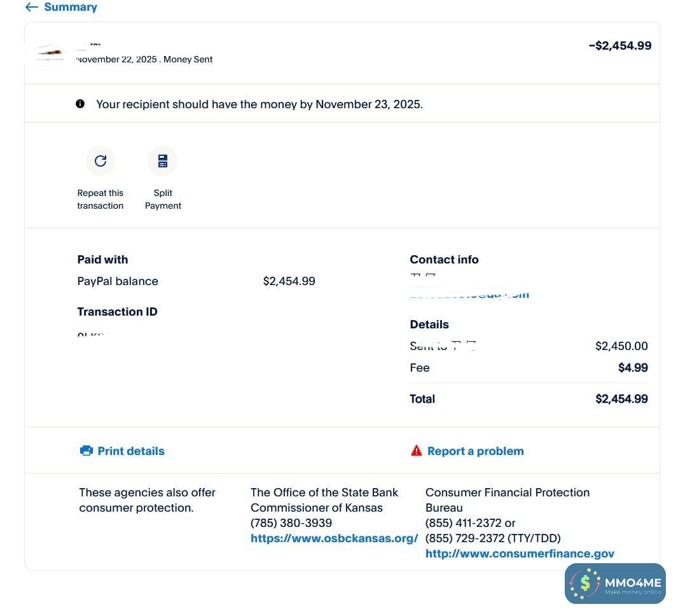The width and height of the screenshot is (678, 616).
Task: Open the Report a problem link
Action: pyautogui.click(x=475, y=451)
